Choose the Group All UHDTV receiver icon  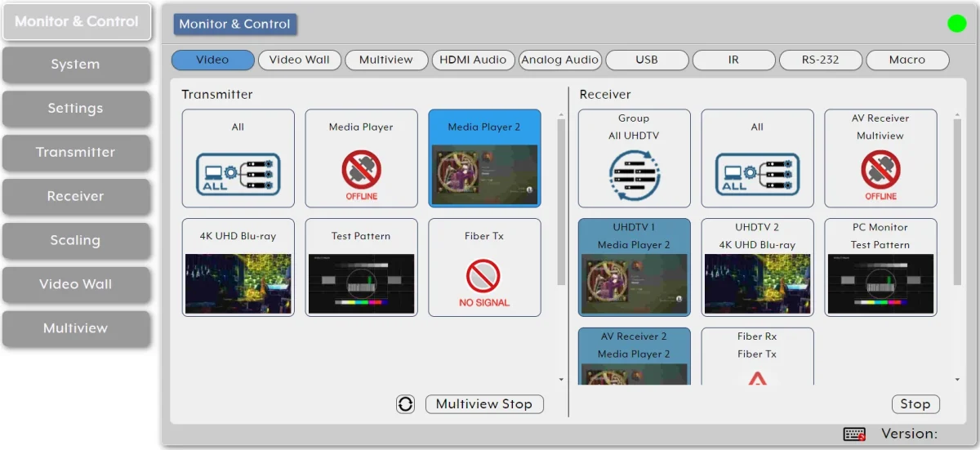point(634,173)
